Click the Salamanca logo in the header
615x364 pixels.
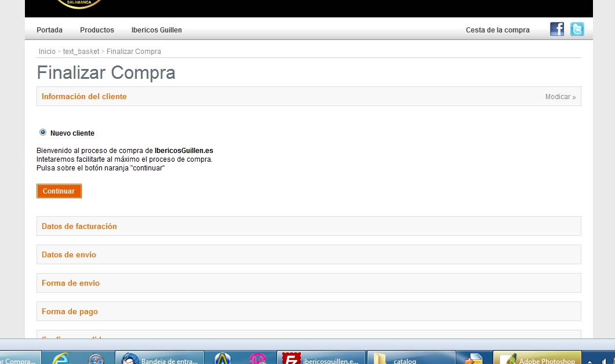tap(79, 4)
